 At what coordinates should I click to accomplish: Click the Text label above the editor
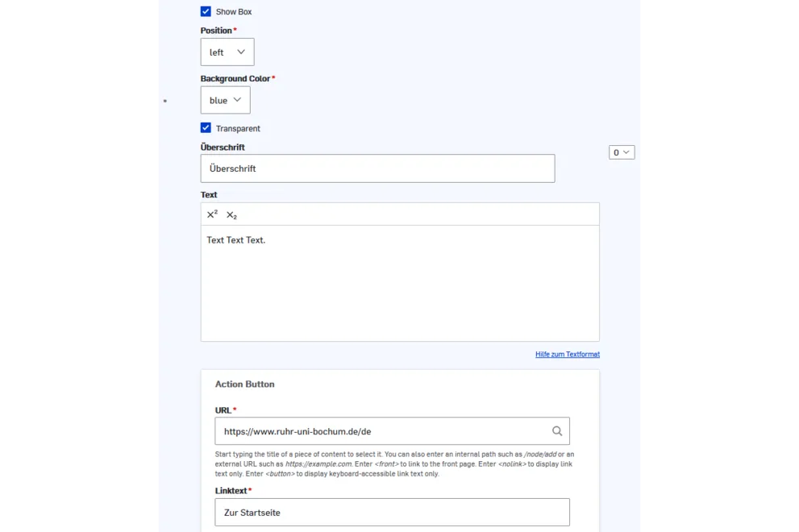tap(208, 194)
